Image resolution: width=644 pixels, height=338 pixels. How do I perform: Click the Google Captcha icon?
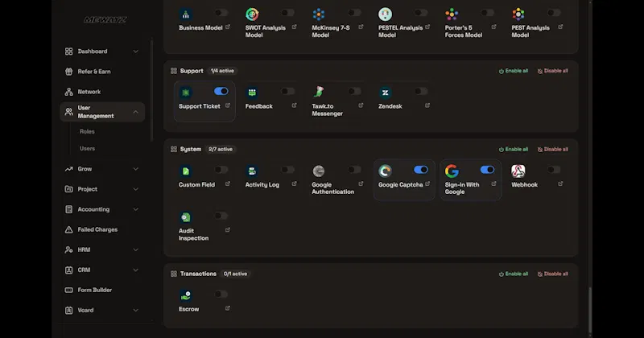coord(386,171)
